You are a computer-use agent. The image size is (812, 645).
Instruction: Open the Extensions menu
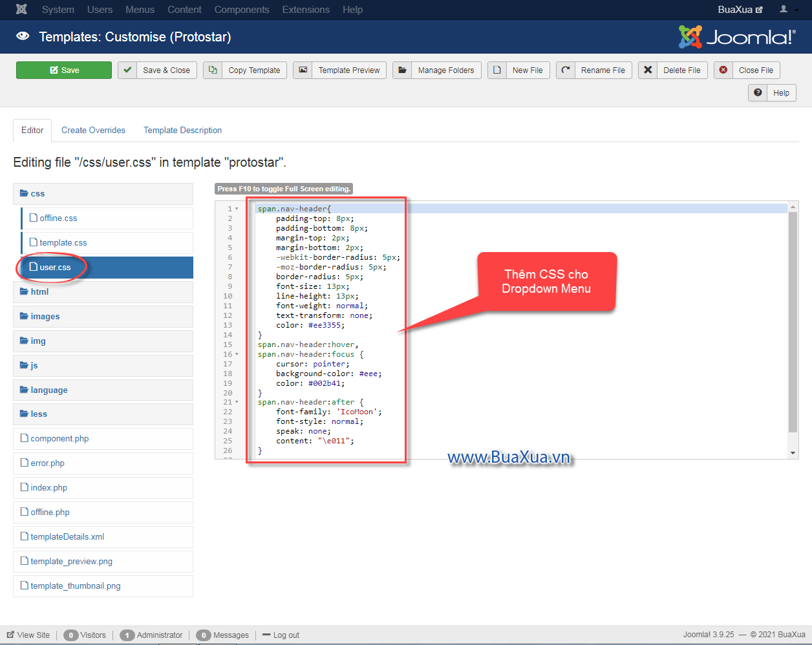click(x=306, y=10)
